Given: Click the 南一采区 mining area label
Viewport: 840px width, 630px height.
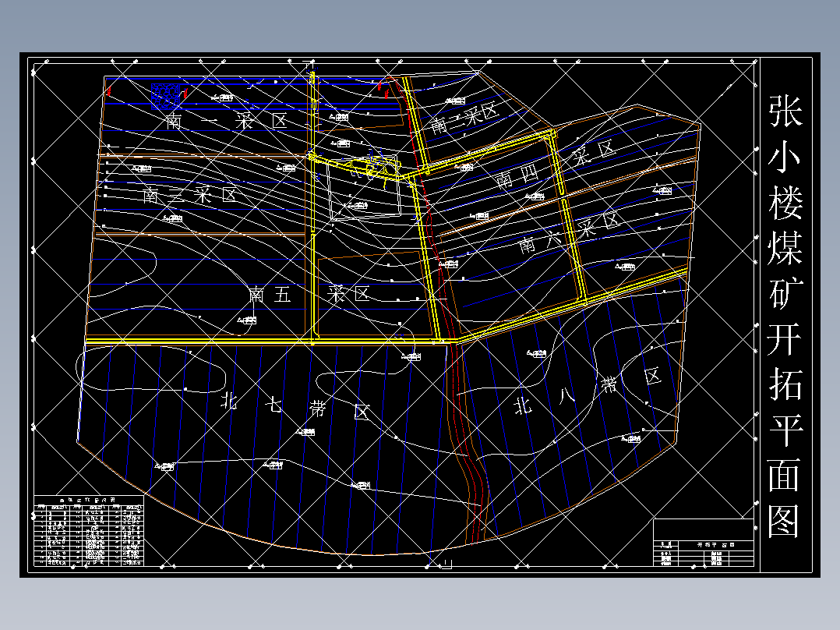Looking at the screenshot, I should [x=227, y=121].
